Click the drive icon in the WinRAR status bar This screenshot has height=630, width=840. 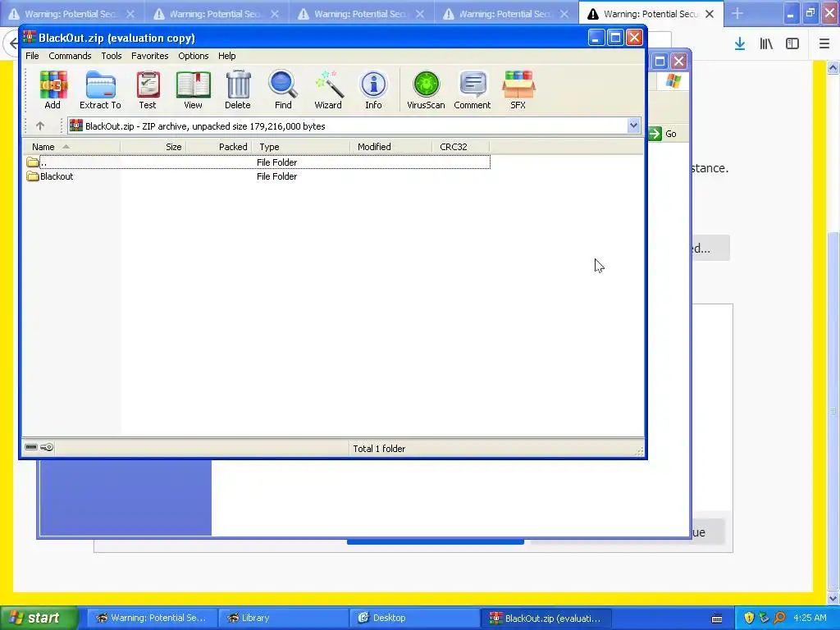[31, 447]
